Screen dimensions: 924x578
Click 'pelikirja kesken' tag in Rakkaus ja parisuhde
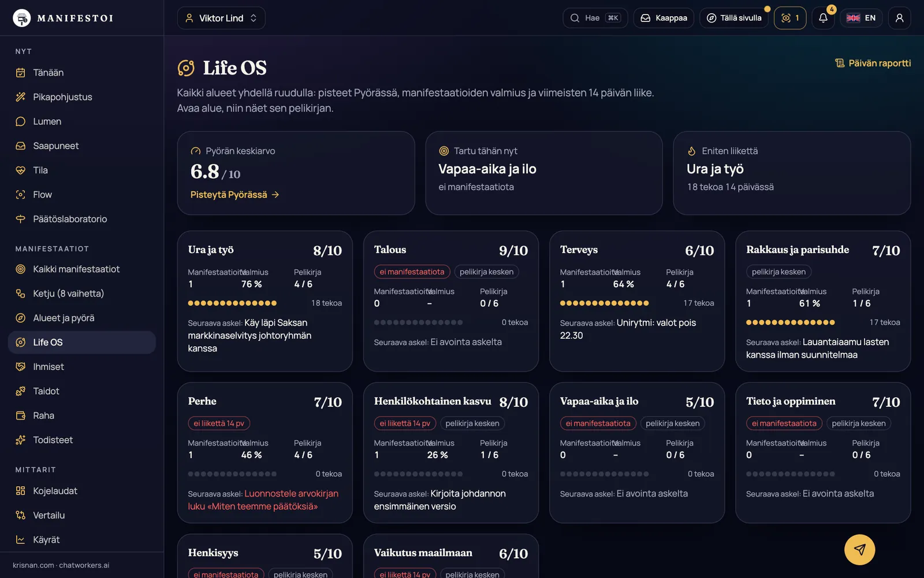click(778, 272)
